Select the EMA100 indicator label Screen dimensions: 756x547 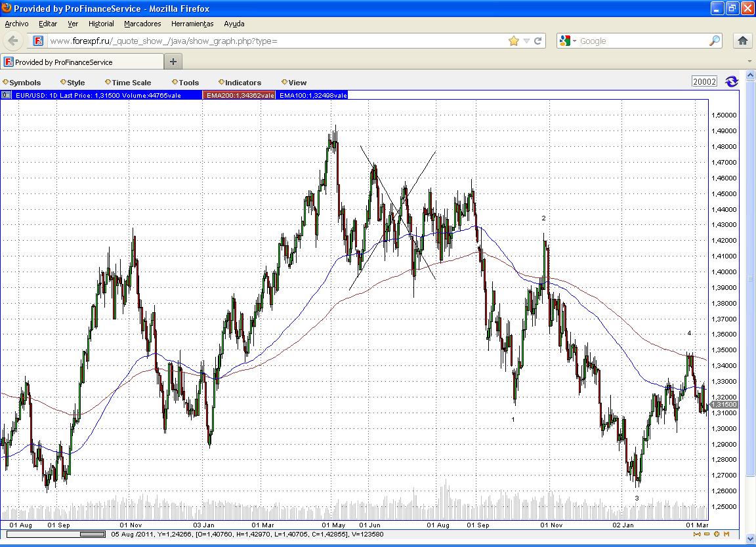click(x=312, y=95)
